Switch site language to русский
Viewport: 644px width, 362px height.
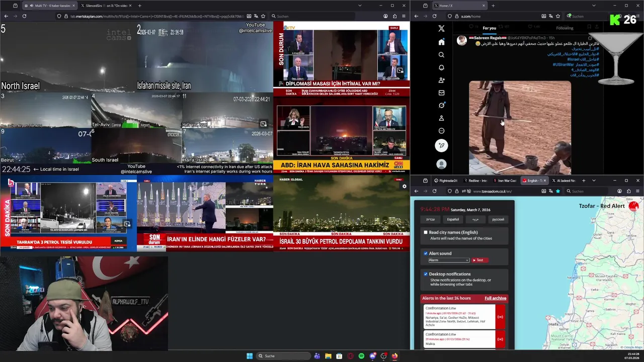coord(498,219)
